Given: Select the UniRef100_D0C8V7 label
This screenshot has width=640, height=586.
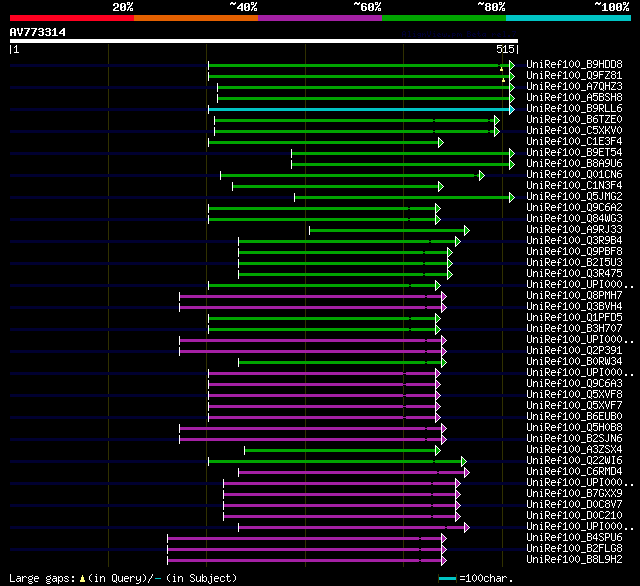Looking at the screenshot, I should pyautogui.click(x=574, y=505).
